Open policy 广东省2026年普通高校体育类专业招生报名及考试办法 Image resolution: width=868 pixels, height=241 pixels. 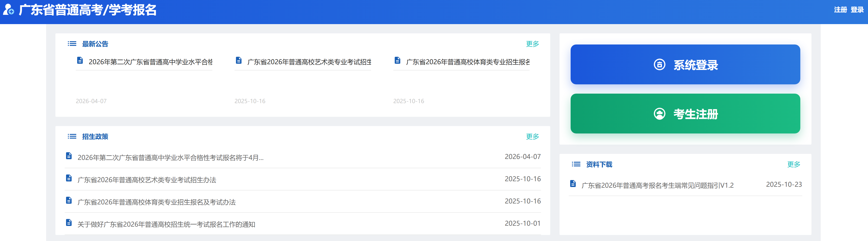[156, 202]
